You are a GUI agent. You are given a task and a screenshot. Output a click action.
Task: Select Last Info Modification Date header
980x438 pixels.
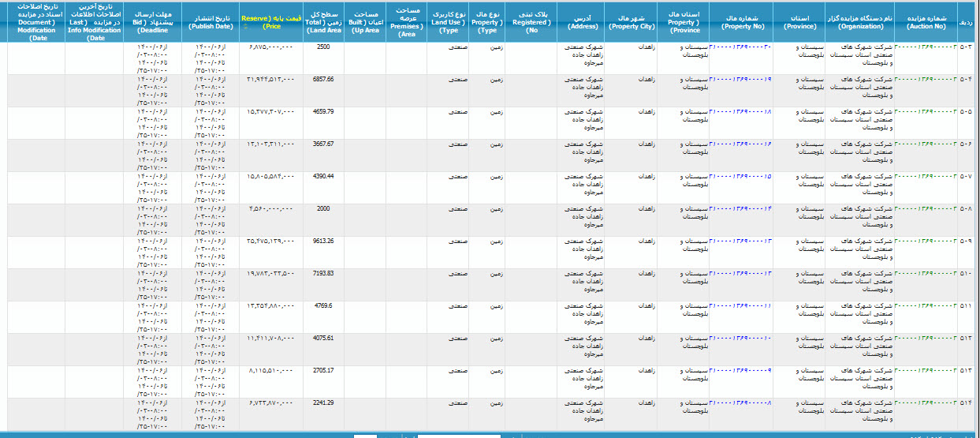click(x=94, y=21)
